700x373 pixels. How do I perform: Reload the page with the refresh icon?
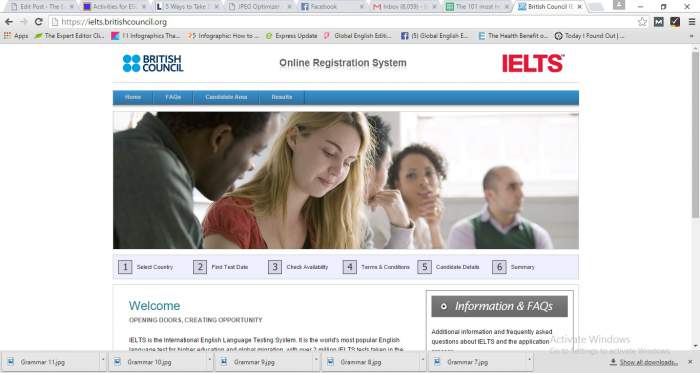click(x=38, y=22)
